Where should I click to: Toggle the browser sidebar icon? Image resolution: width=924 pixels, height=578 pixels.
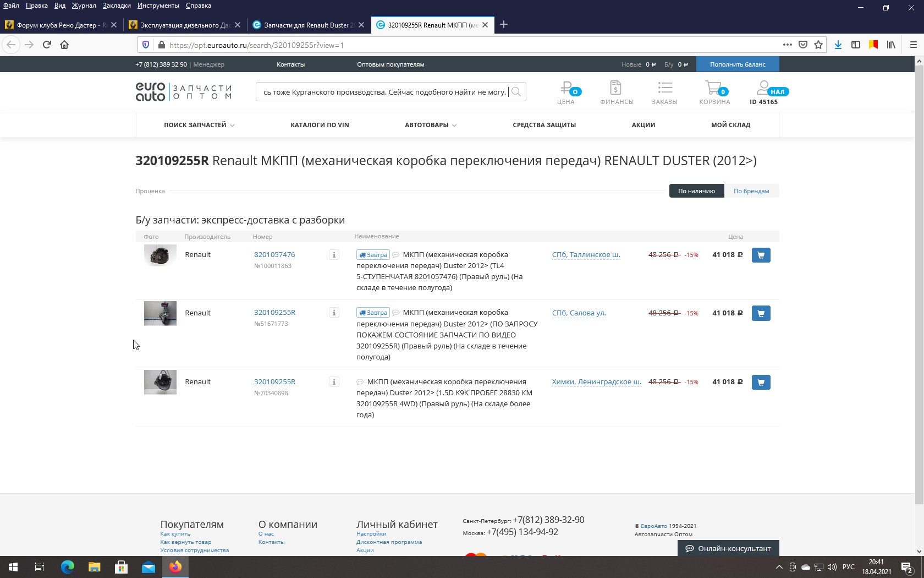[x=856, y=45]
